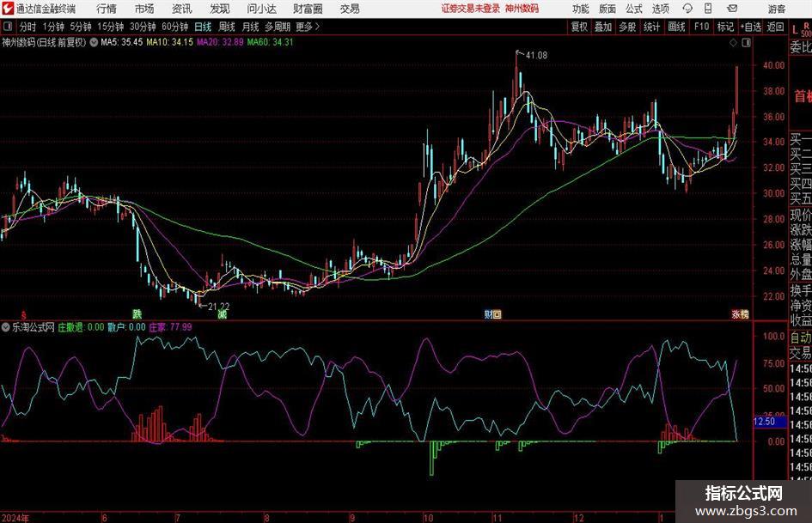The width and height of the screenshot is (812, 523).
Task: Click the 财 info marker on chart
Action: (492, 313)
